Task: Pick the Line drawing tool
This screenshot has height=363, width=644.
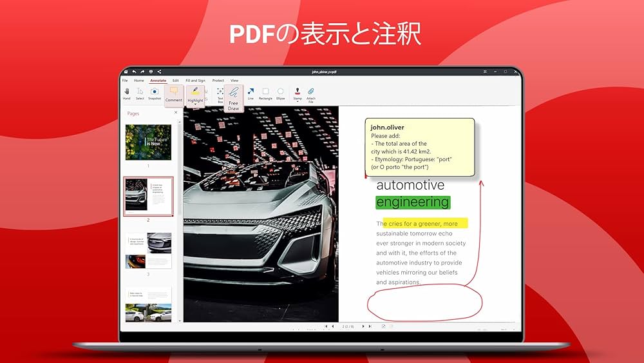Action: point(251,93)
